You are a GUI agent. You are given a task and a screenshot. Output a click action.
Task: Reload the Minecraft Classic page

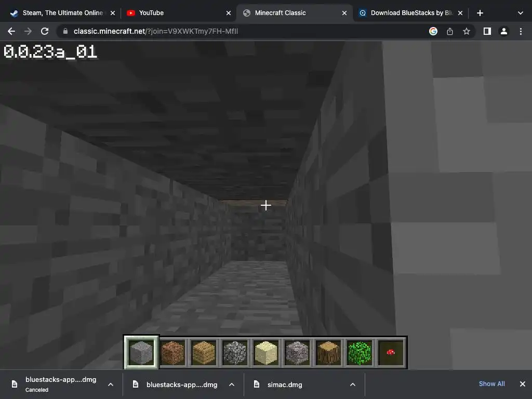coord(45,31)
